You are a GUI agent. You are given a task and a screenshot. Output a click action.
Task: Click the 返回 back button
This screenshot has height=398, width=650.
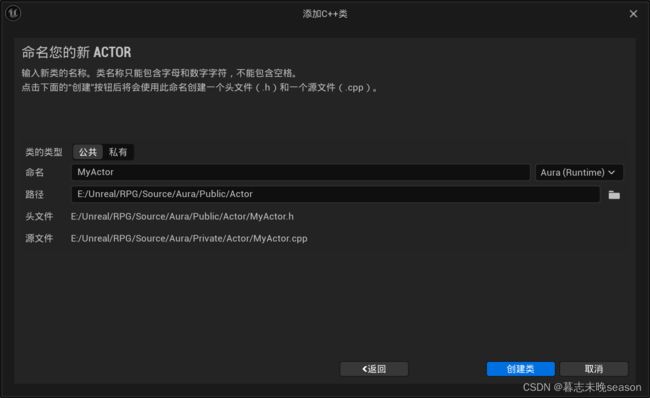(x=374, y=369)
